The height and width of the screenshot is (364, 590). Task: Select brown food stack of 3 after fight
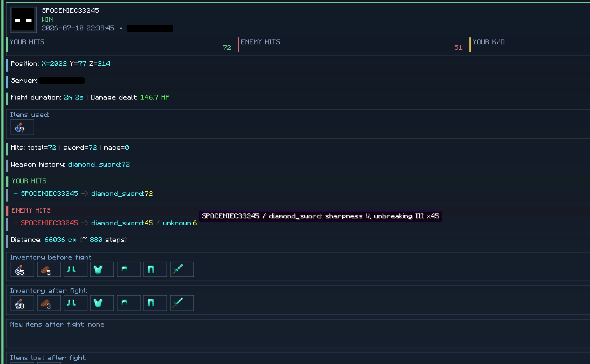point(49,303)
